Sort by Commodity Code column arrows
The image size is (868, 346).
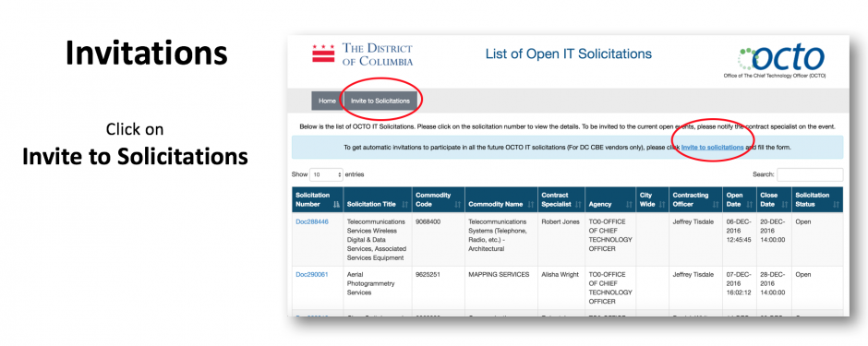[x=457, y=205]
